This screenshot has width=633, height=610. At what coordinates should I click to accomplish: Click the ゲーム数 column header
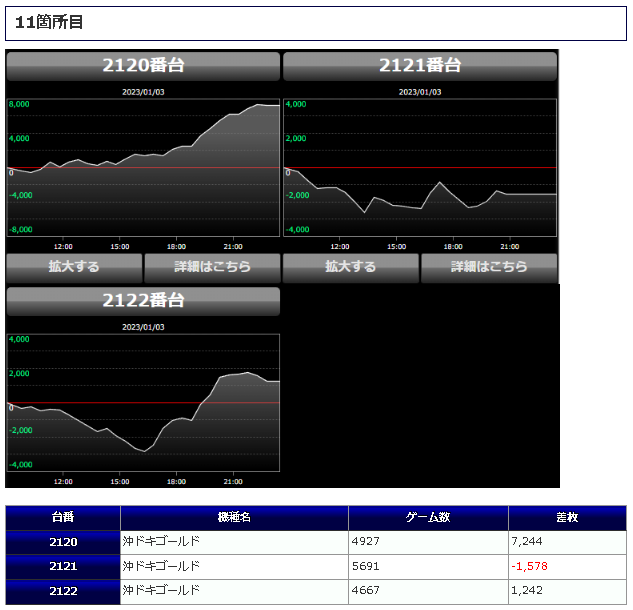click(x=428, y=518)
